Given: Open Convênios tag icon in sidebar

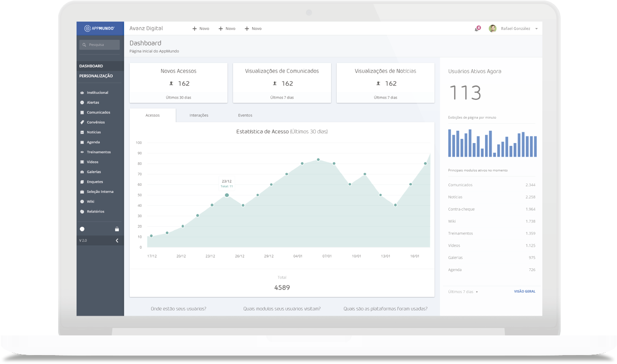Looking at the screenshot, I should 82,122.
